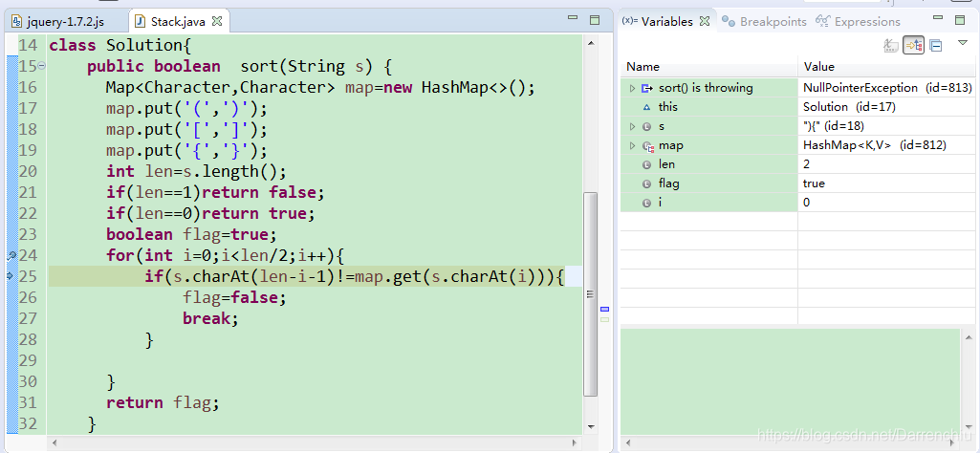Click the blue overview ruler annotation marker

(x=604, y=309)
